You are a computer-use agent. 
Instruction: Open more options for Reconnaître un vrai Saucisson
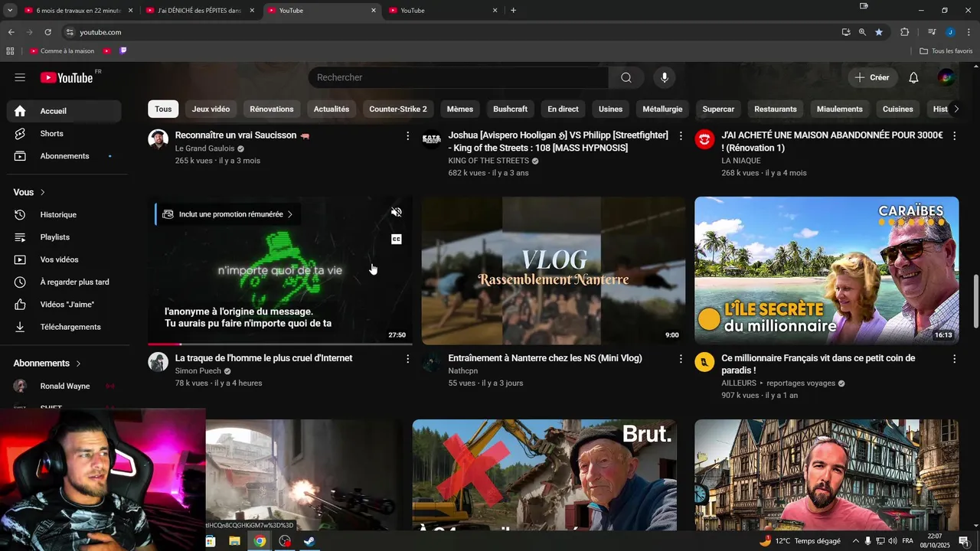(x=407, y=135)
